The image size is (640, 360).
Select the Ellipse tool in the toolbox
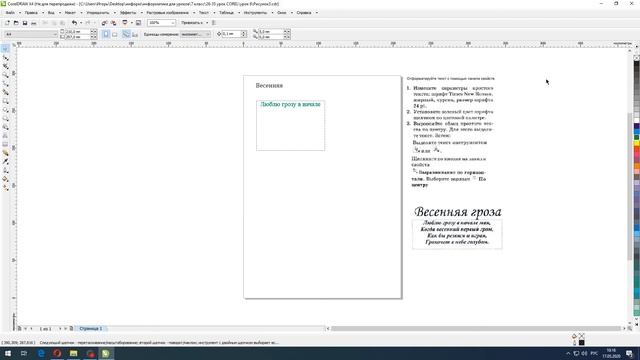(5, 109)
